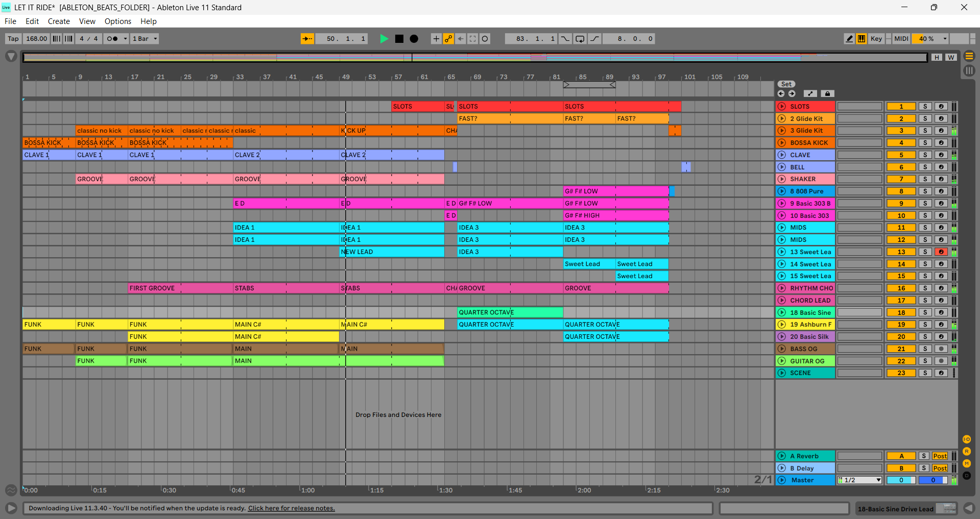The width and height of the screenshot is (980, 519).
Task: Solo the B Delay return track
Action: (924, 468)
